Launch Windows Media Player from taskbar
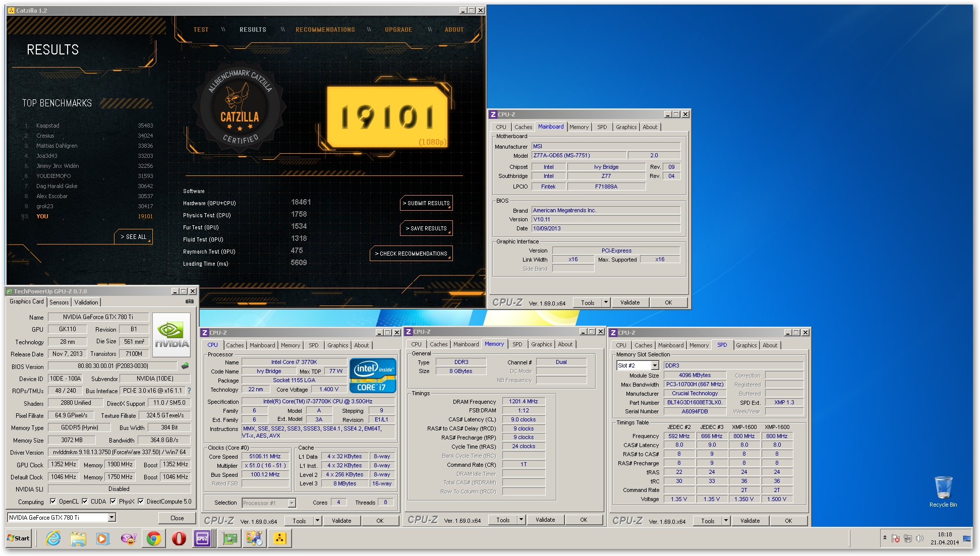The width and height of the screenshot is (980, 556). (102, 538)
